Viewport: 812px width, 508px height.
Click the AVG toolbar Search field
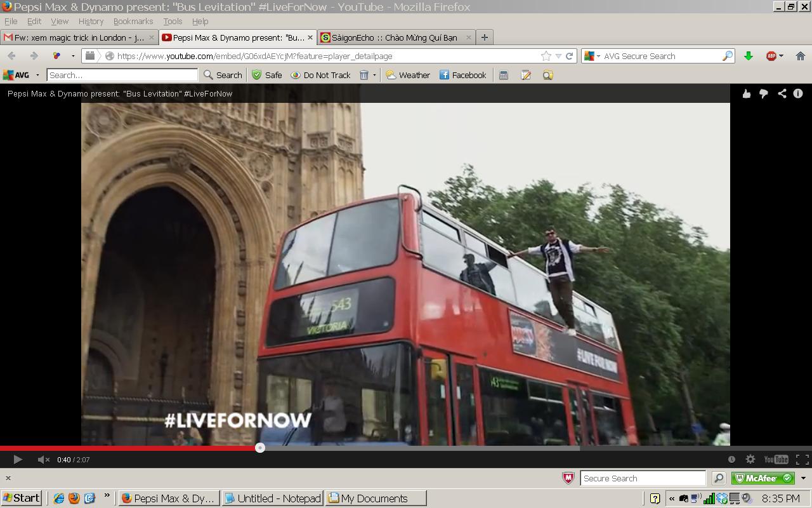click(x=122, y=75)
